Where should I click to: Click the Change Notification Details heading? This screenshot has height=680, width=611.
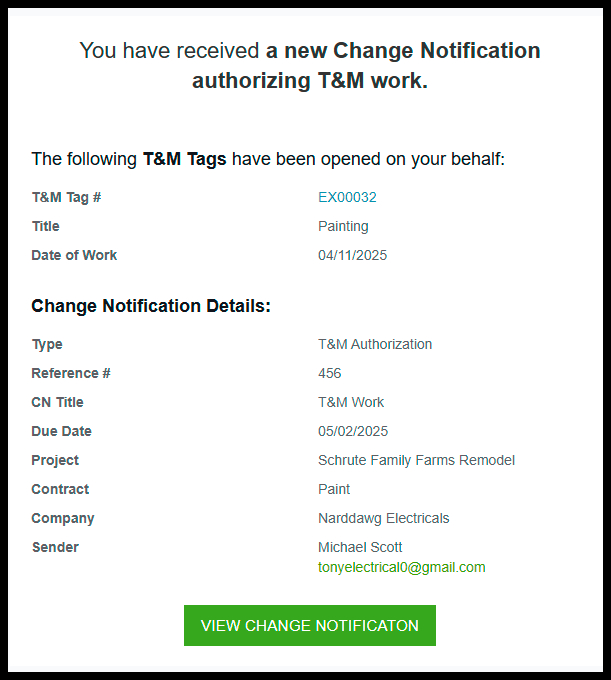point(151,306)
